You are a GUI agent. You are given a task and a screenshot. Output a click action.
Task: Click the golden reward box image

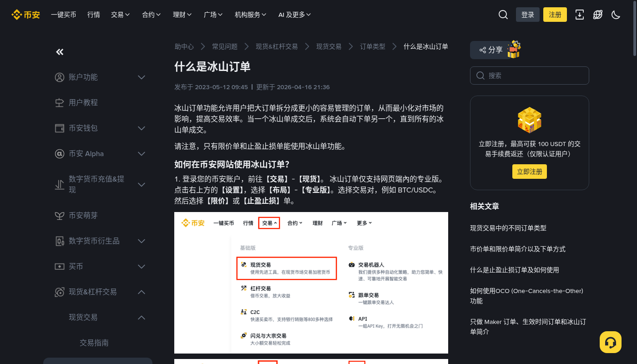tap(530, 120)
